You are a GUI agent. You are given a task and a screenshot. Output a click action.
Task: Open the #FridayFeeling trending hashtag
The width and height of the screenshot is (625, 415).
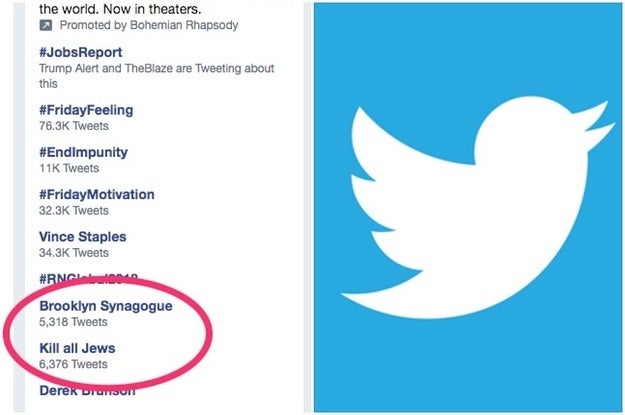[86, 110]
